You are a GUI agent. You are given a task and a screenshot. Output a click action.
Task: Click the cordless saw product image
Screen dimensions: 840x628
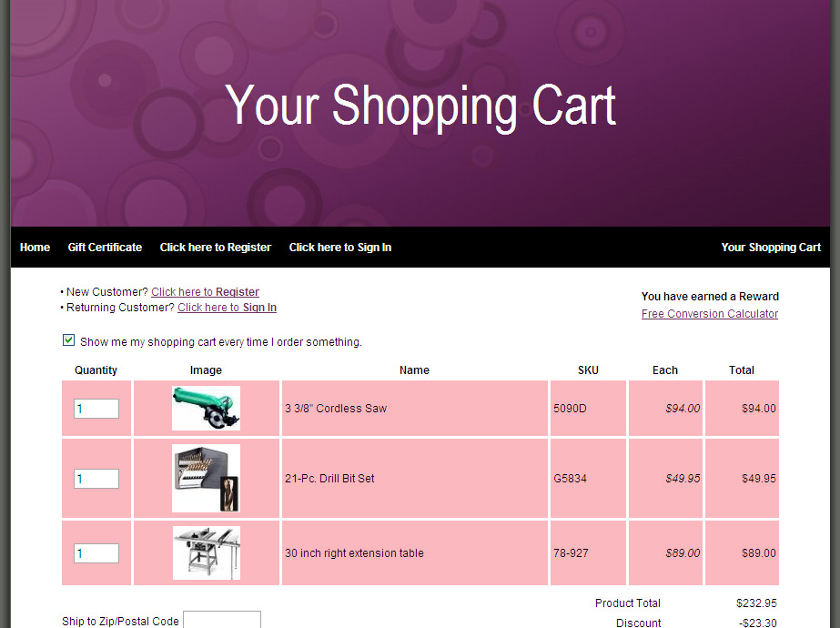(x=206, y=409)
